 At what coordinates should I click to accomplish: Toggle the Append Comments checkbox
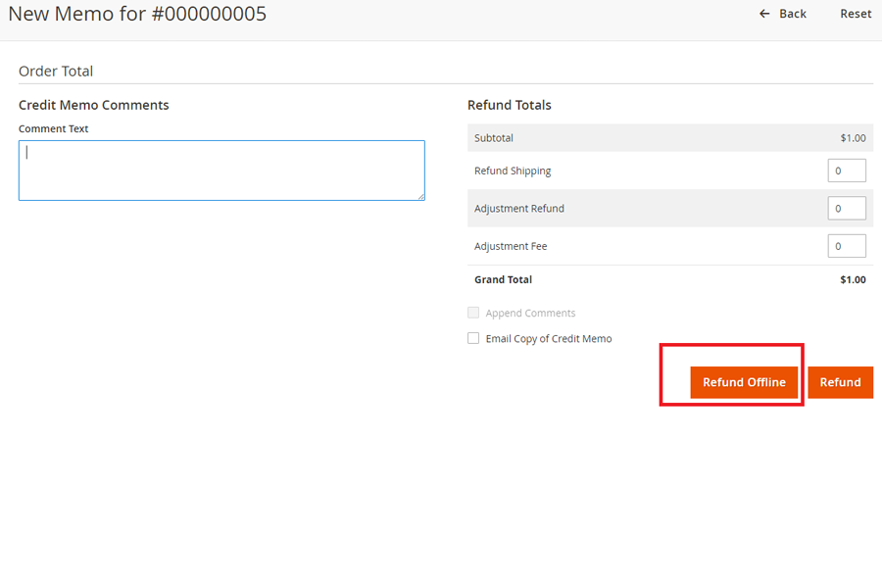pos(473,313)
